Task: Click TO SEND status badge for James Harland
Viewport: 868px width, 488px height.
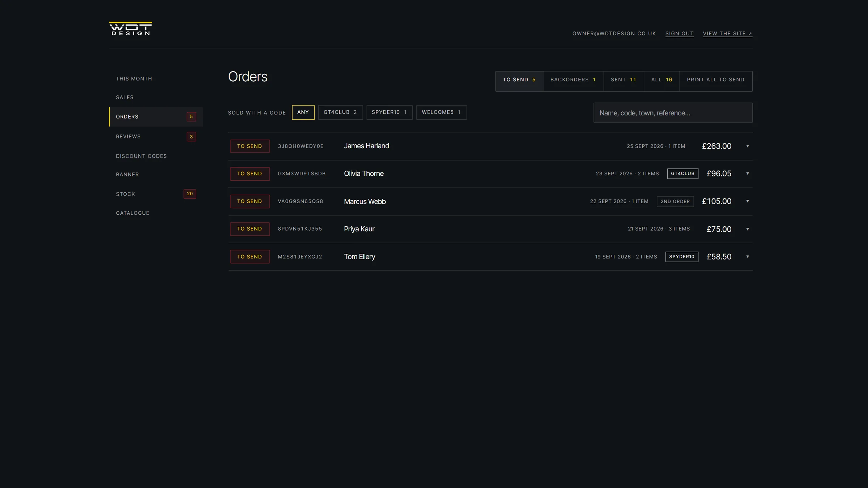Action: click(250, 146)
